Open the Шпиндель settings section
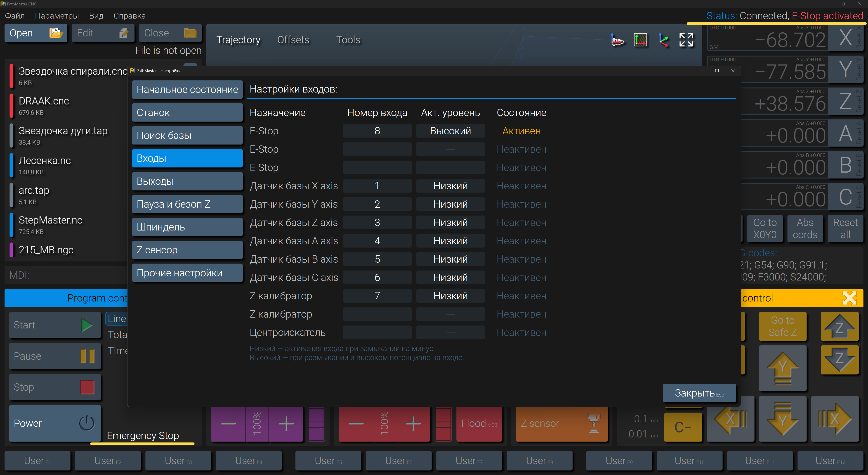 click(187, 227)
